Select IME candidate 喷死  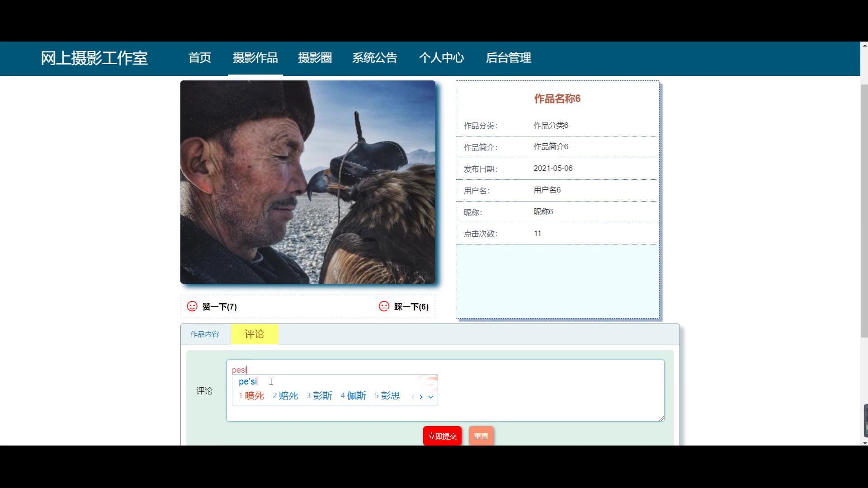pyautogui.click(x=254, y=396)
